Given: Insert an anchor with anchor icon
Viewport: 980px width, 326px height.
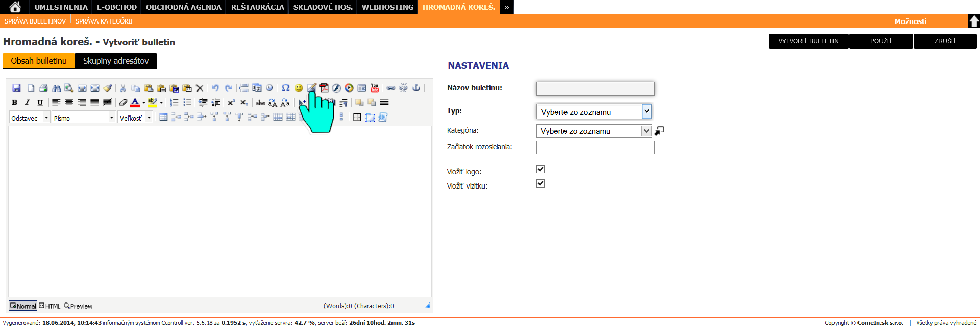Looking at the screenshot, I should pyautogui.click(x=416, y=88).
